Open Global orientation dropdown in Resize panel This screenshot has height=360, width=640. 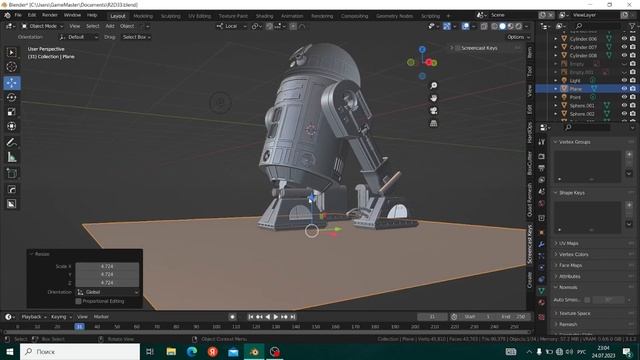pyautogui.click(x=108, y=292)
